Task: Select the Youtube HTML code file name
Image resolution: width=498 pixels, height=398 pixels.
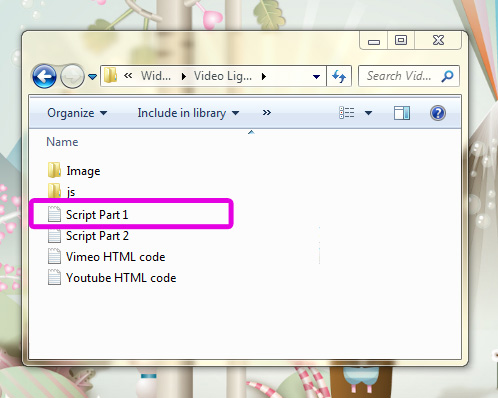Action: tap(121, 278)
